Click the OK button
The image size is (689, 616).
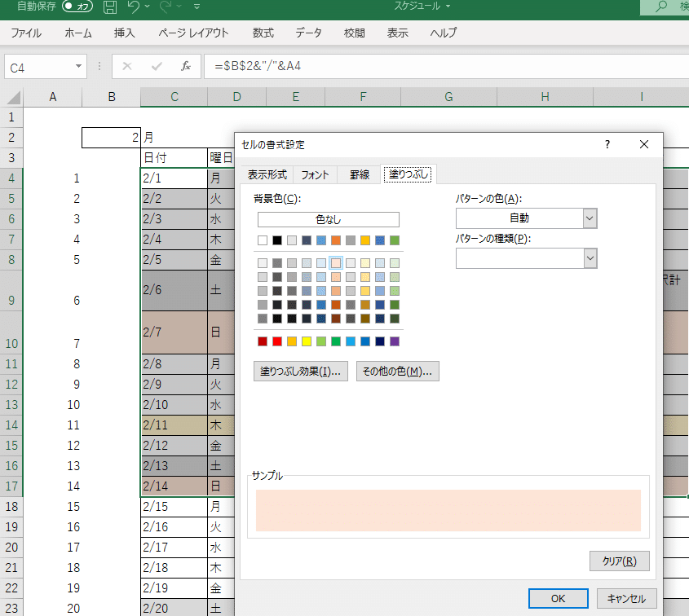tap(558, 598)
